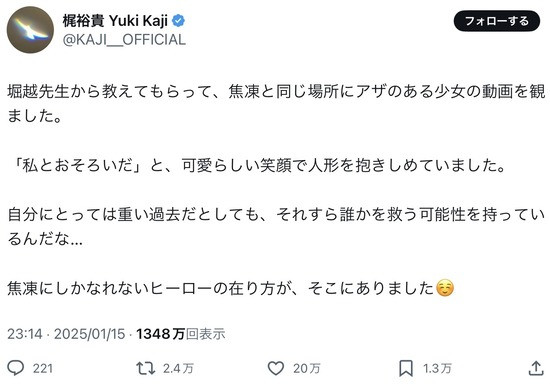Click the 2.4万 repost count
The width and height of the screenshot is (550, 386).
coord(178,368)
